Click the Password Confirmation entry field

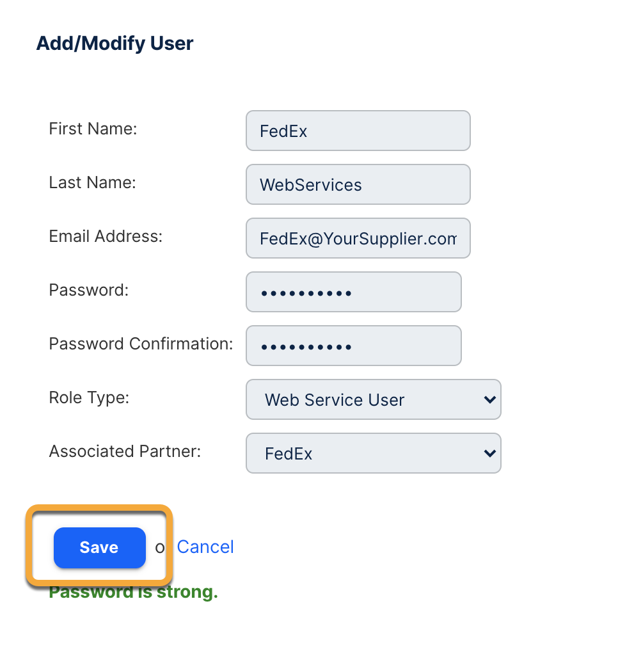(x=353, y=346)
